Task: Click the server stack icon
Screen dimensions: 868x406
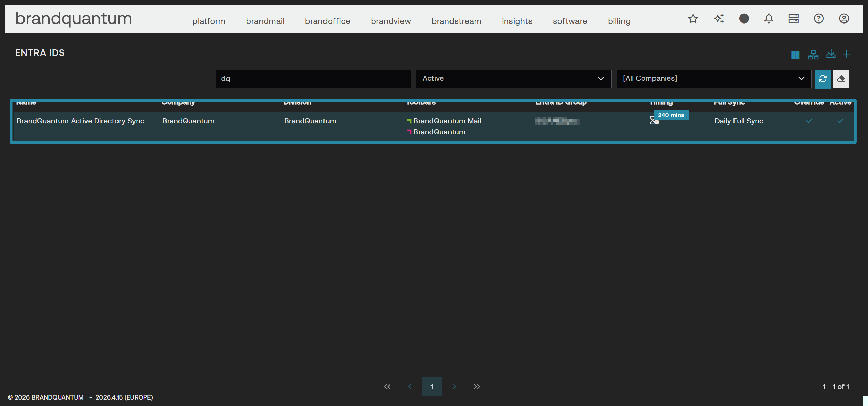Action: pyautogui.click(x=793, y=19)
